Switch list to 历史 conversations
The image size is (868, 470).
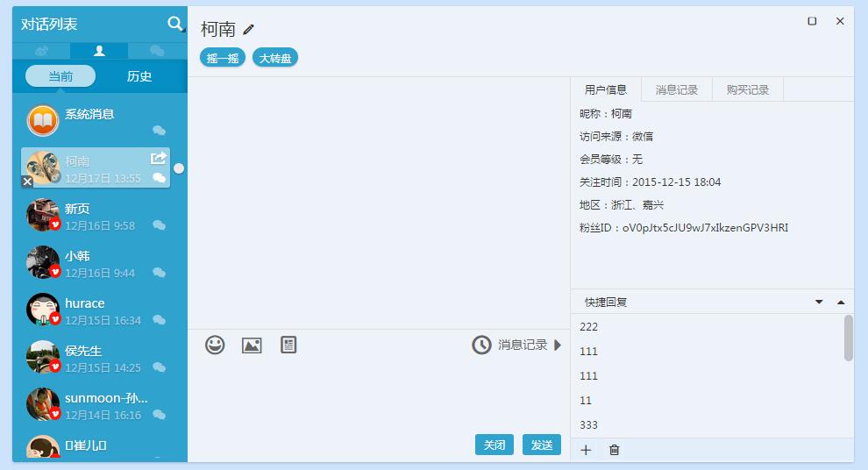(139, 76)
